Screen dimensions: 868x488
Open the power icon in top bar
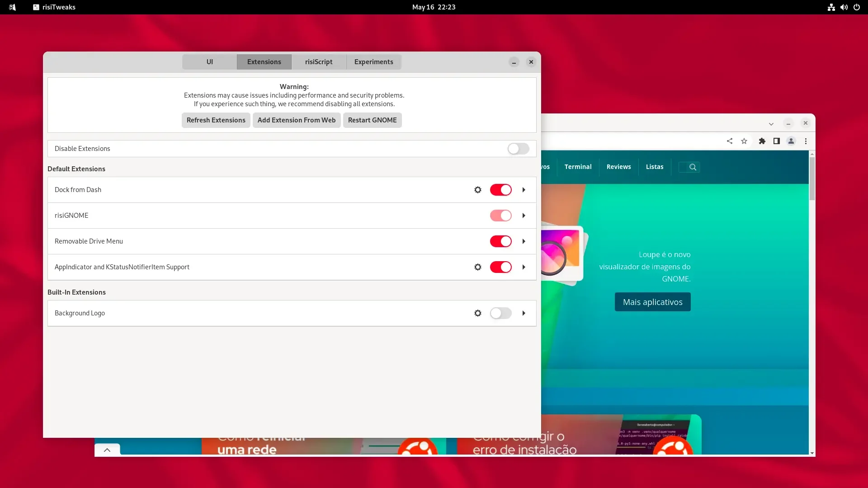click(x=857, y=7)
